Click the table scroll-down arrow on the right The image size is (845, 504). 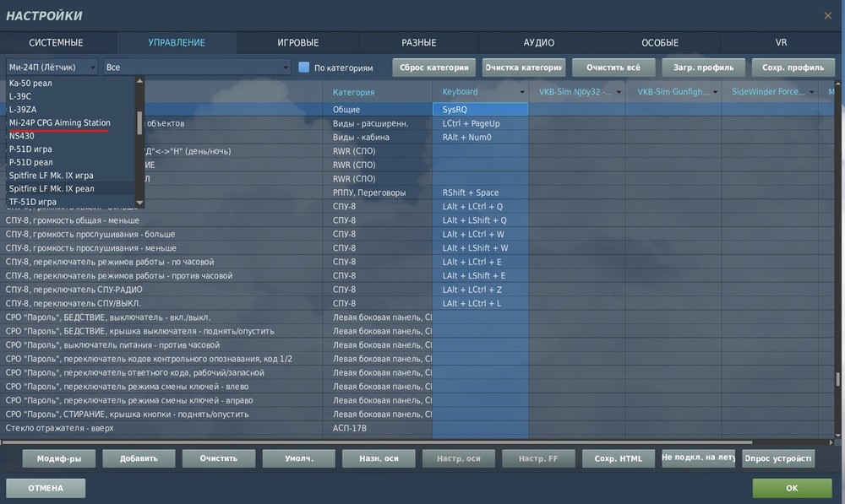[837, 435]
